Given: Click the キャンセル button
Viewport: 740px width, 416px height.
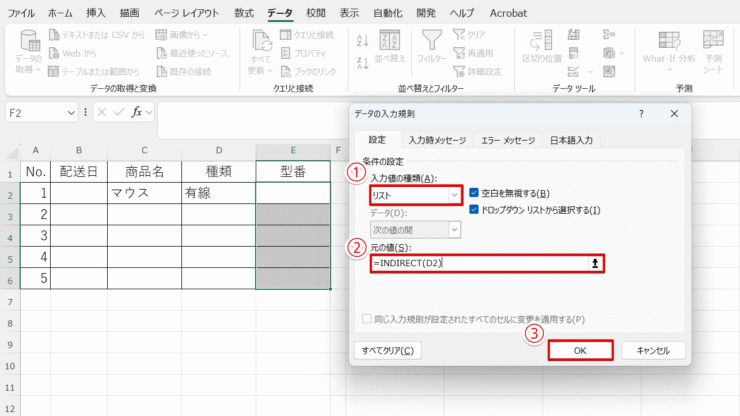Looking at the screenshot, I should click(x=653, y=350).
